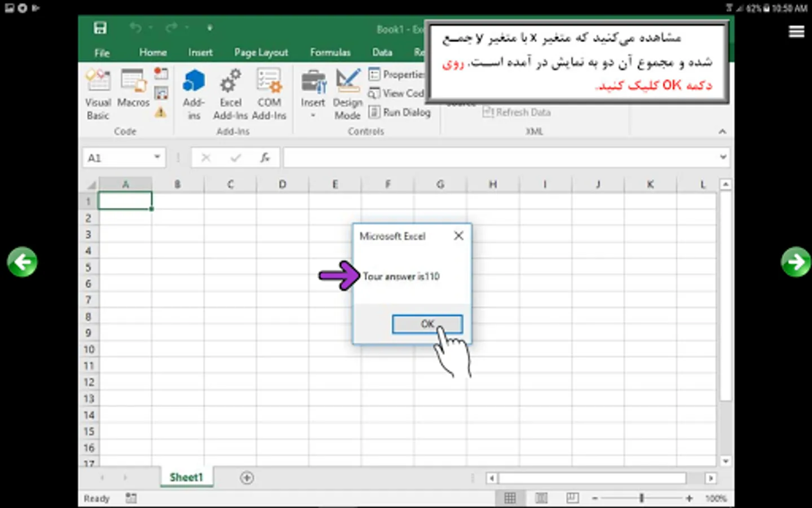This screenshot has width=812, height=508.
Task: Go to previous slide green arrow
Action: 23,262
